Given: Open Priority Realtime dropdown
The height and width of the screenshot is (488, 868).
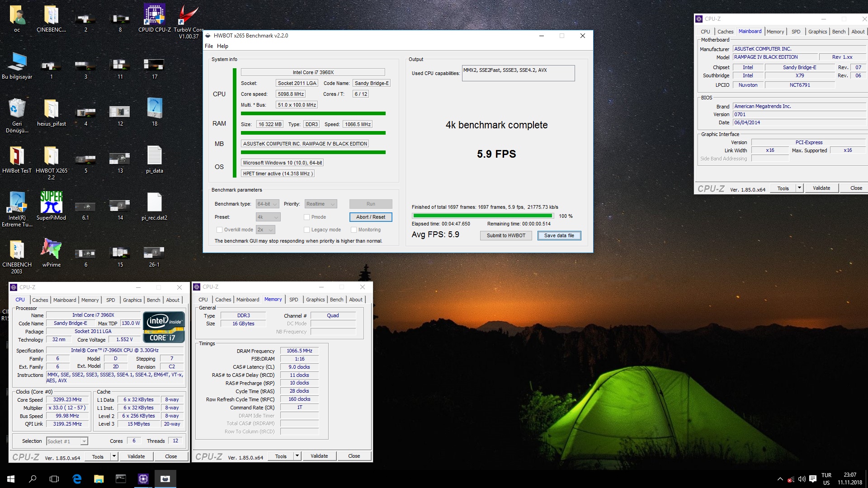Looking at the screenshot, I should pyautogui.click(x=321, y=204).
